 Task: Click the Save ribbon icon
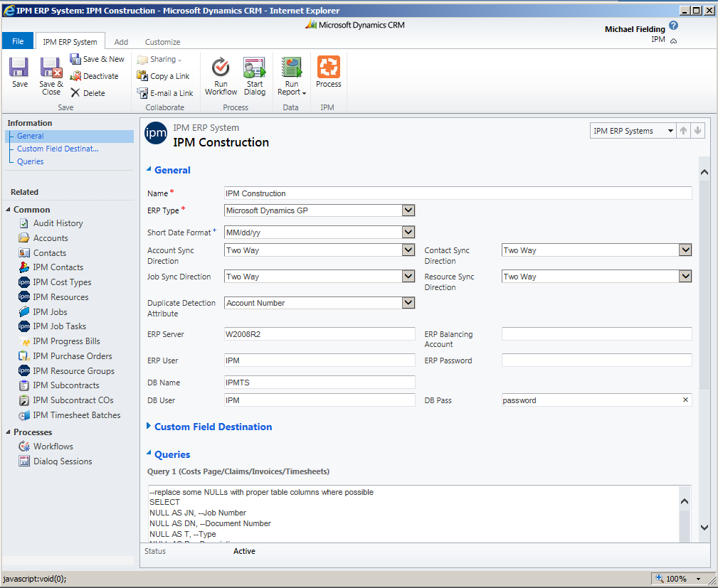pyautogui.click(x=19, y=68)
